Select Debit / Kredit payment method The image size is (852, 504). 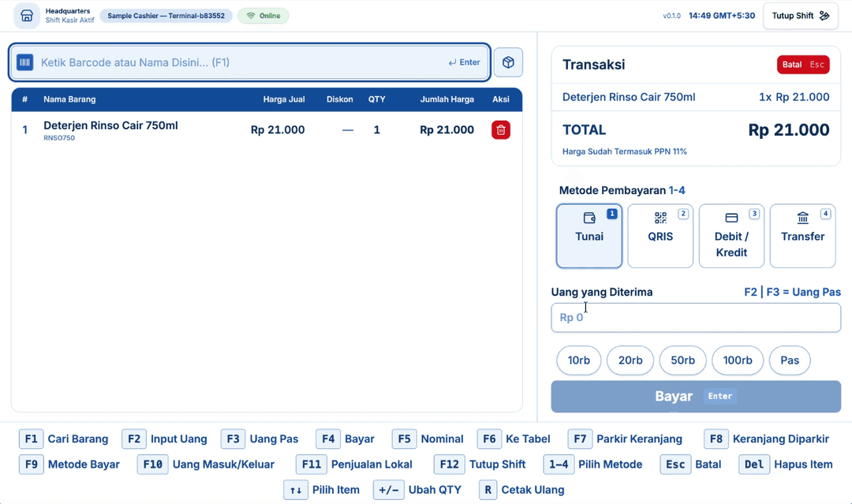[731, 236]
